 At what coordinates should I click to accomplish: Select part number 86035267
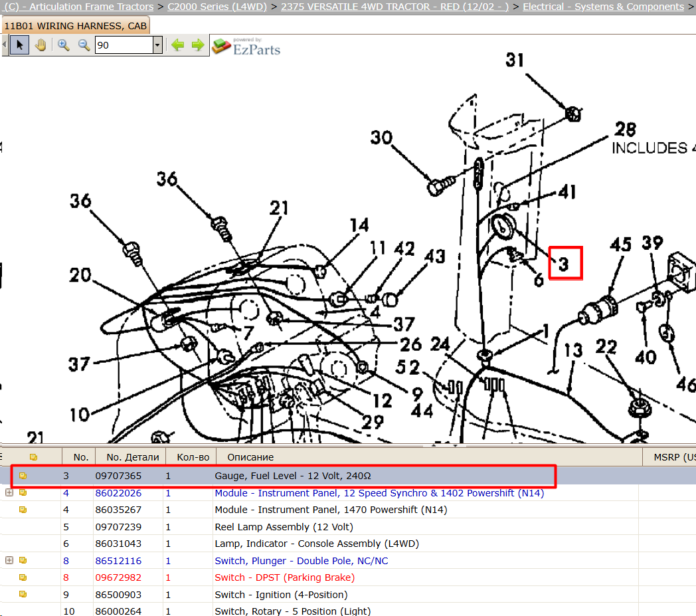click(x=118, y=510)
